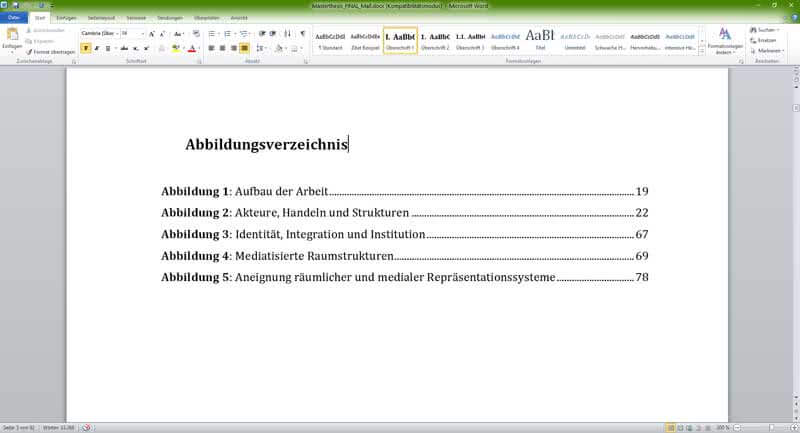The width and height of the screenshot is (800, 433).
Task: Open the Markieren select dropdown
Action: pos(767,51)
